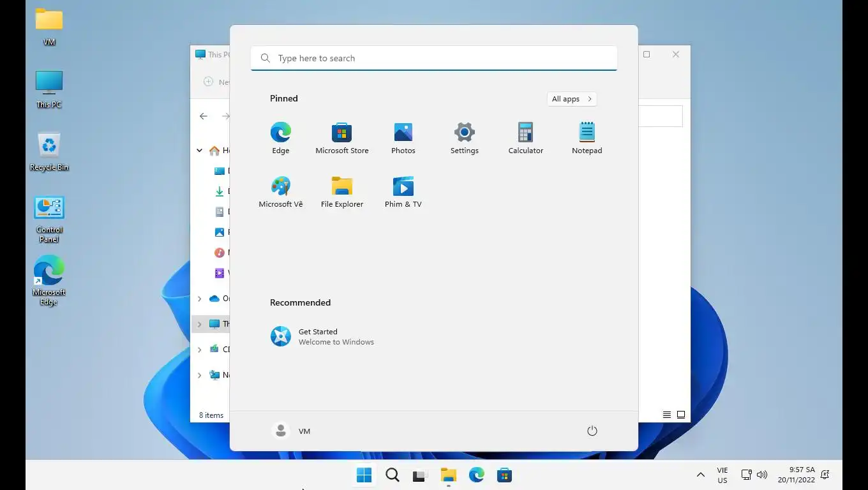This screenshot has width=868, height=490.
Task: Open taskbar Search magnifier
Action: click(393, 475)
